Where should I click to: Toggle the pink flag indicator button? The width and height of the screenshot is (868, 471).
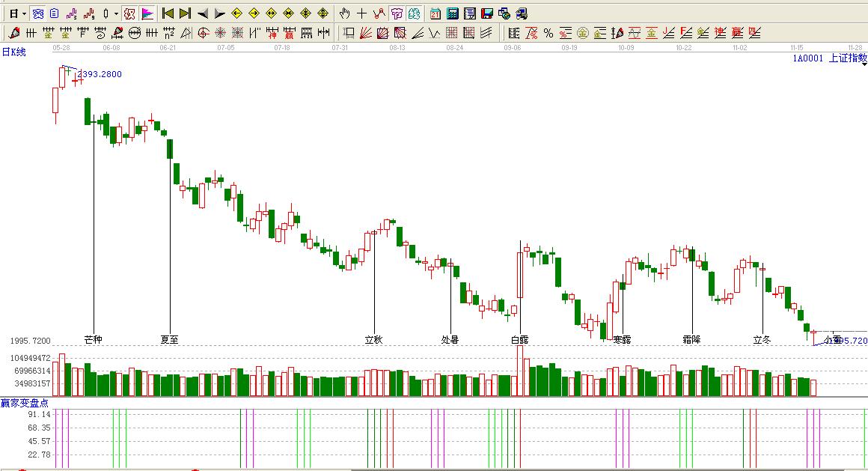tap(147, 13)
